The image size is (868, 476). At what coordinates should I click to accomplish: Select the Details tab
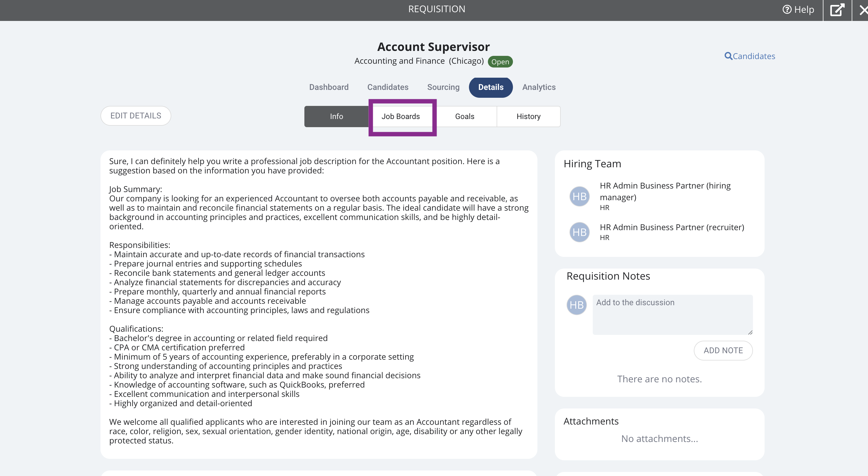click(x=491, y=87)
